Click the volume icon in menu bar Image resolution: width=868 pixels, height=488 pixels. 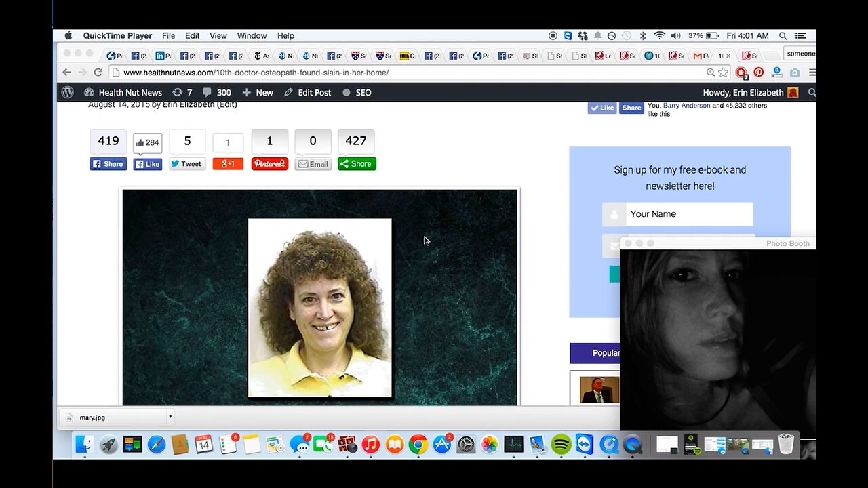click(675, 36)
